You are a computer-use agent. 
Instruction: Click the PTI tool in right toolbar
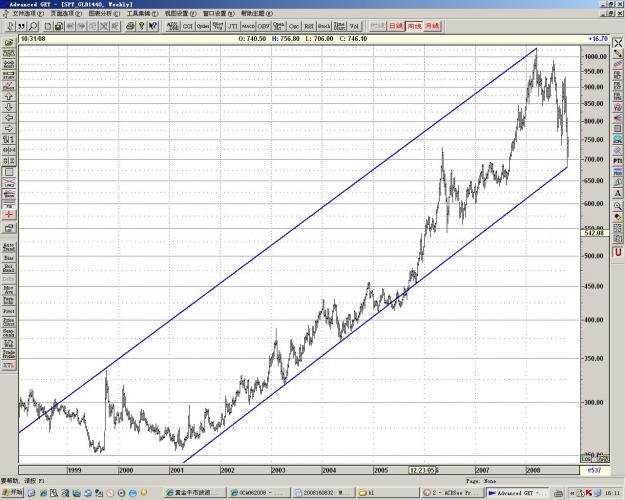(617, 161)
